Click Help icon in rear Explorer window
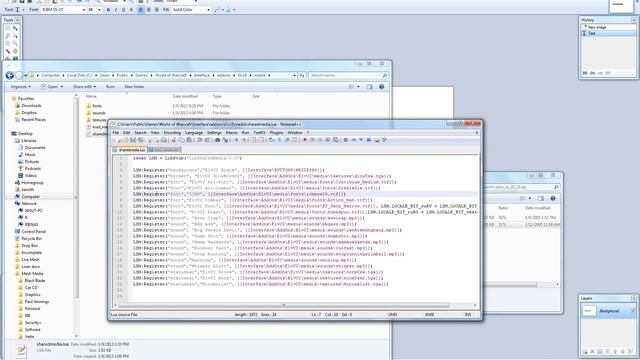The height and width of the screenshot is (360, 640). (553, 198)
